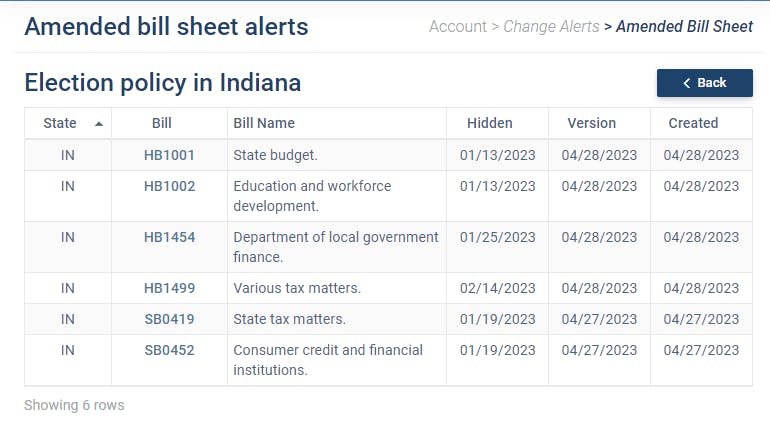Screen dimensions: 770x422
Task: Sort by Bill Name column header
Action: pos(264,123)
